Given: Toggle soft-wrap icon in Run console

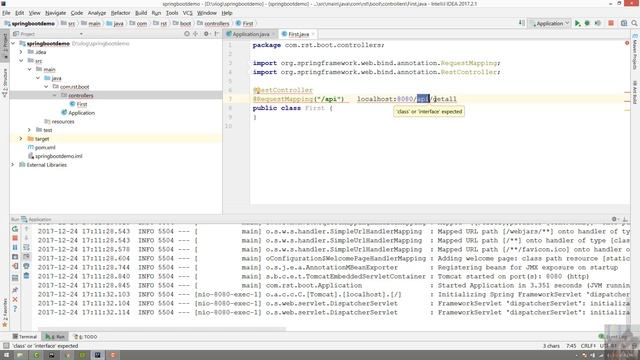Looking at the screenshot, I should pyautogui.click(x=26, y=247).
